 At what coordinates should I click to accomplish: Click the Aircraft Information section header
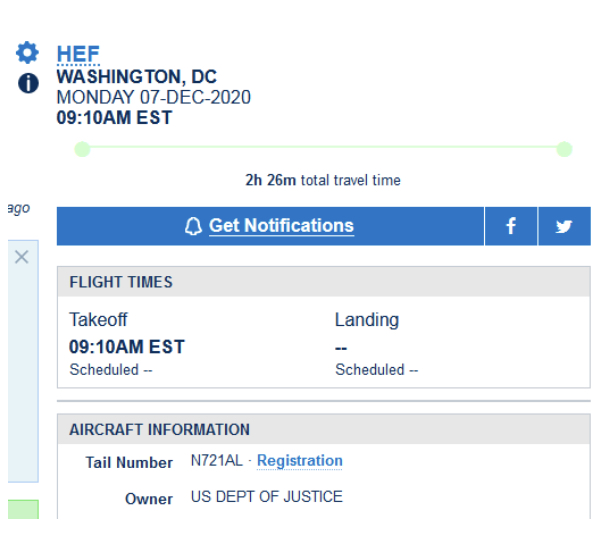(159, 430)
